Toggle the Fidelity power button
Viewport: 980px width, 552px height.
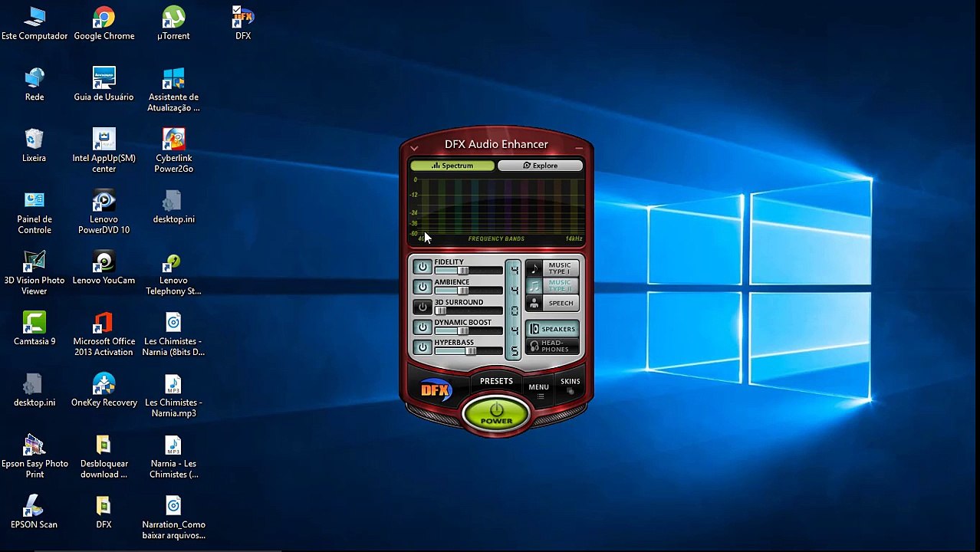pyautogui.click(x=422, y=267)
